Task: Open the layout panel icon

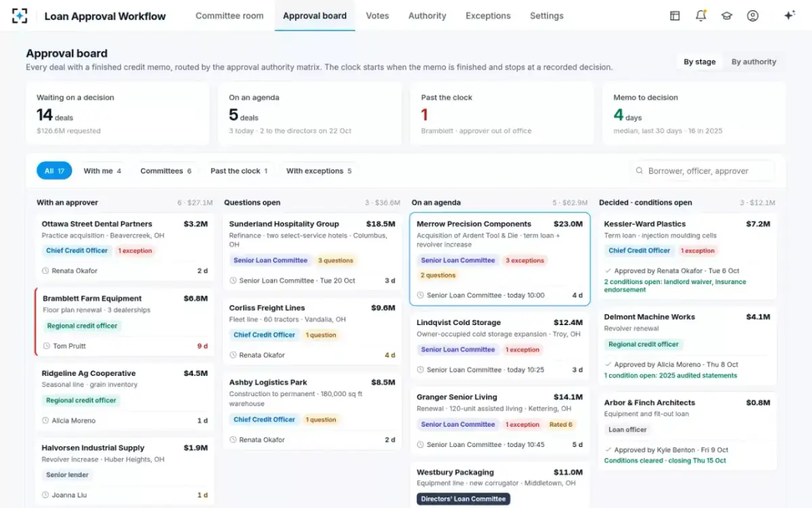Action: pos(675,16)
